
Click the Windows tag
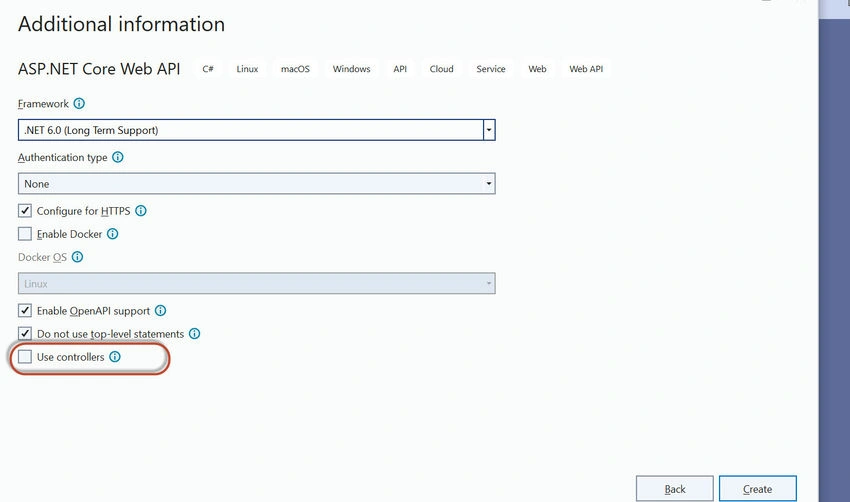coord(351,69)
